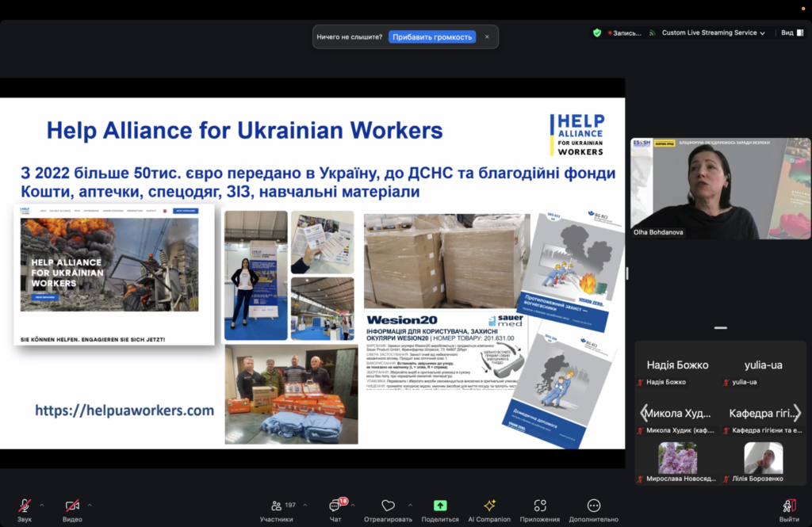Expand audio options arrow next to Звук
This screenshot has width=812, height=527.
(42, 506)
